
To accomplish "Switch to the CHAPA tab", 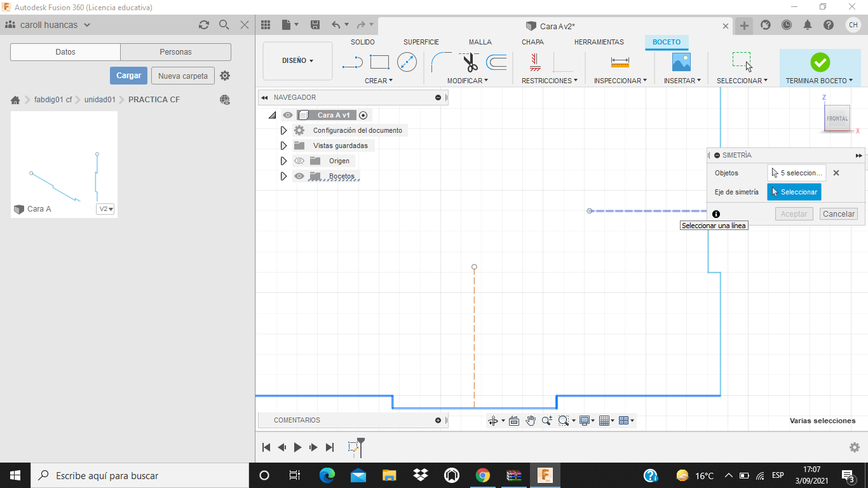I will click(532, 42).
